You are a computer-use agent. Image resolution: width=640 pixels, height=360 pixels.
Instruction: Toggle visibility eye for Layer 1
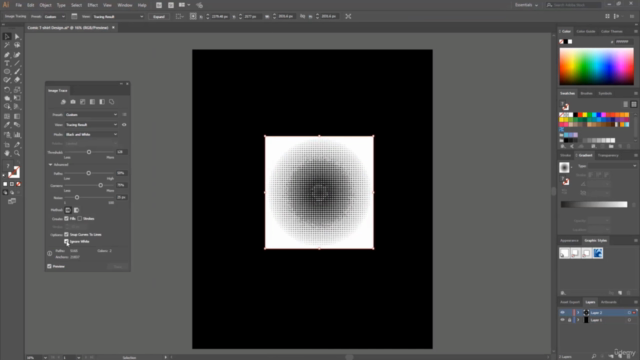562,320
